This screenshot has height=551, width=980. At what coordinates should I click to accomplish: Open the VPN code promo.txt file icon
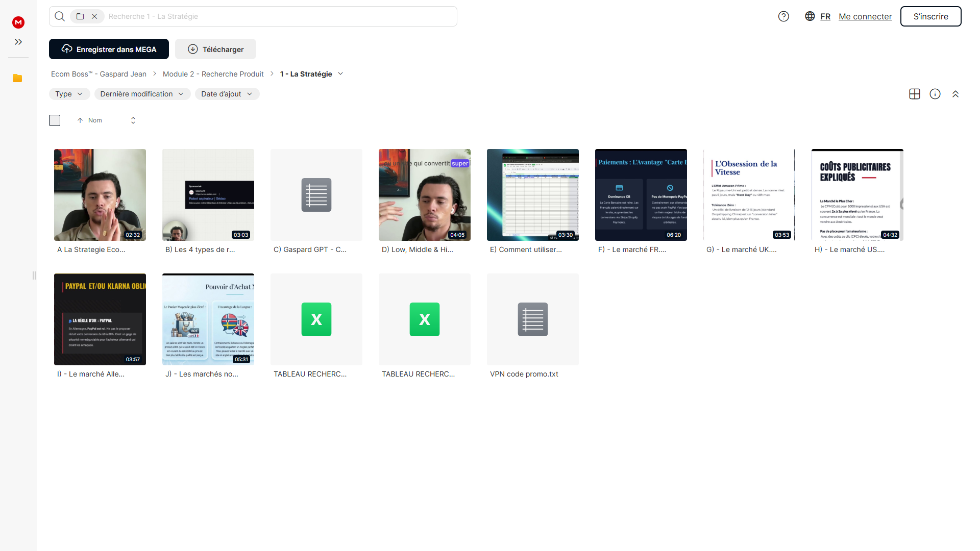(533, 319)
